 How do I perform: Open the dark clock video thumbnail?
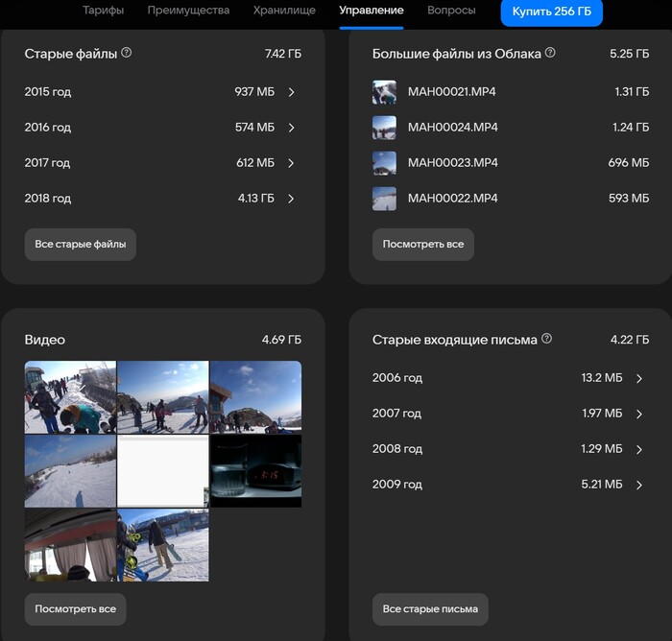[x=255, y=470]
